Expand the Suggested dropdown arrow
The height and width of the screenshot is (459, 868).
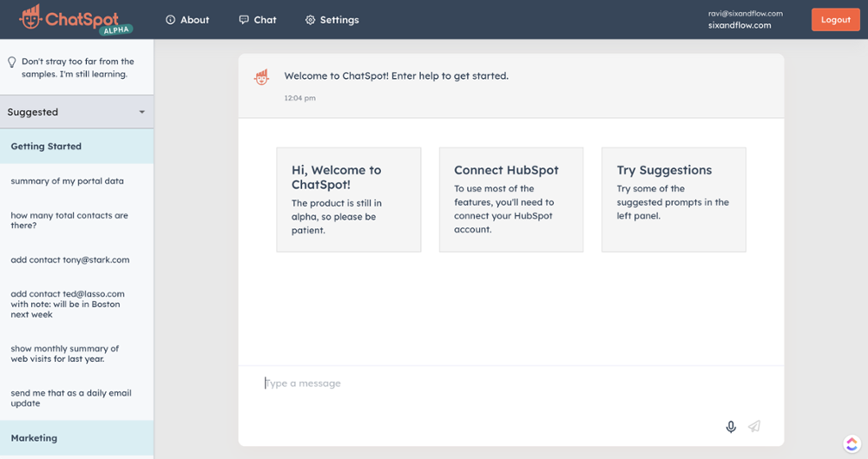click(141, 112)
